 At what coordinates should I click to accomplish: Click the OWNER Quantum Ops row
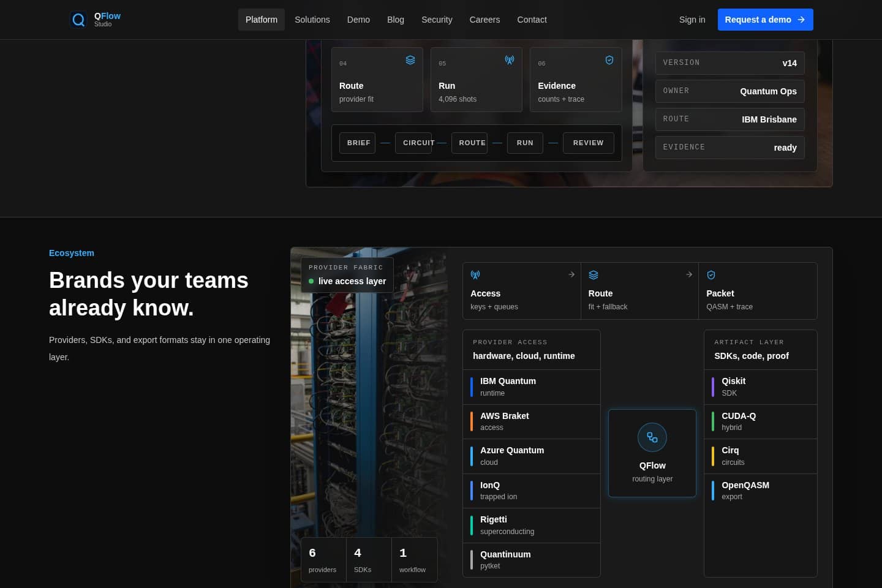(730, 91)
